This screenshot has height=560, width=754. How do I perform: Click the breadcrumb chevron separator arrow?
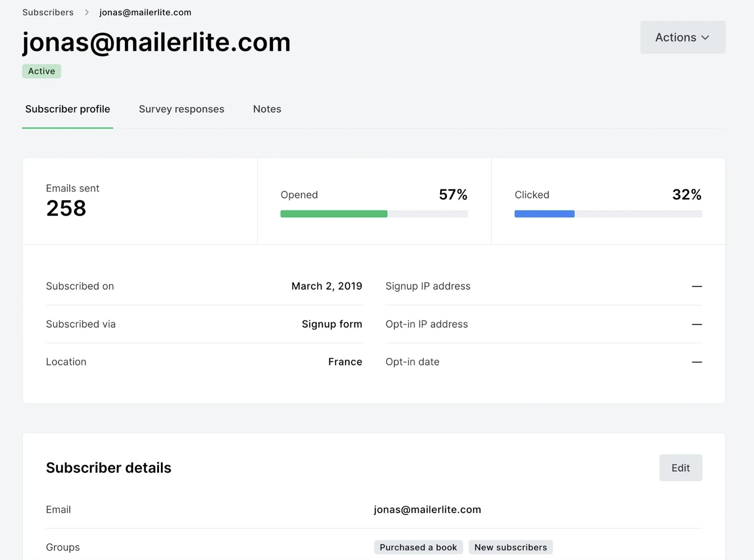tap(86, 12)
